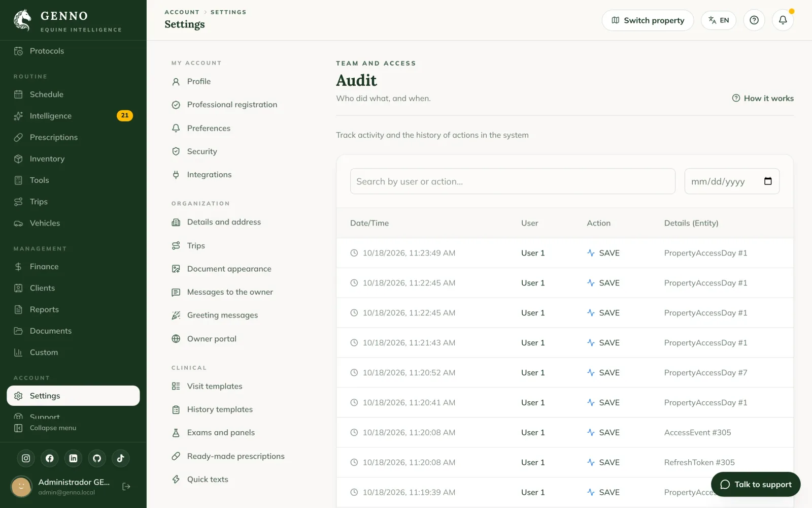This screenshot has width=812, height=508.
Task: Open Profile settings
Action: (x=191, y=81)
